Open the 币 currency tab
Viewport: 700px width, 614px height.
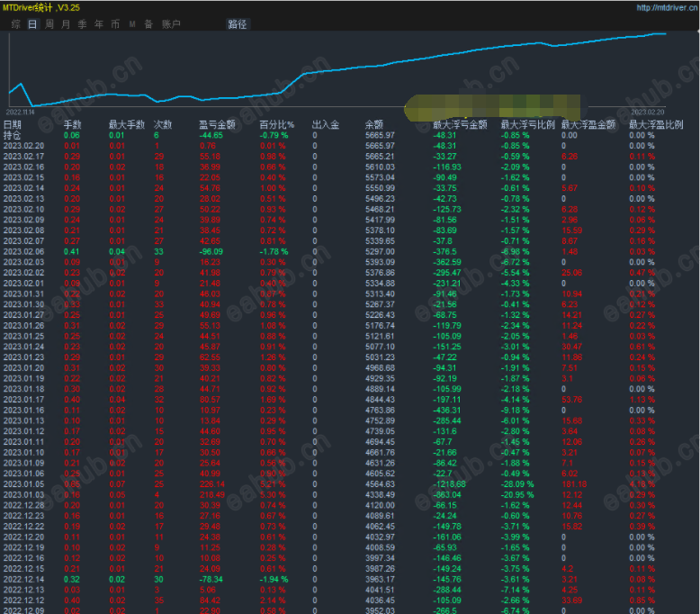pyautogui.click(x=115, y=24)
